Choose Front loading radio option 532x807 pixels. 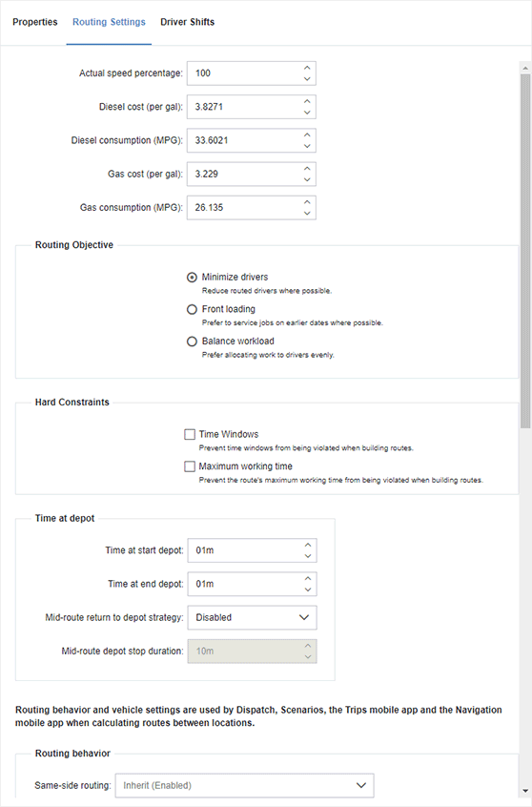click(x=192, y=309)
